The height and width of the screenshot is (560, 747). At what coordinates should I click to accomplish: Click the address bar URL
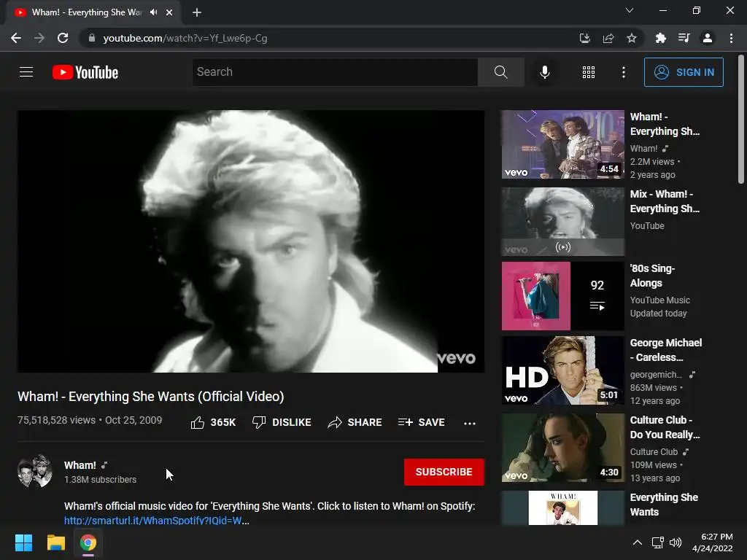coord(185,38)
